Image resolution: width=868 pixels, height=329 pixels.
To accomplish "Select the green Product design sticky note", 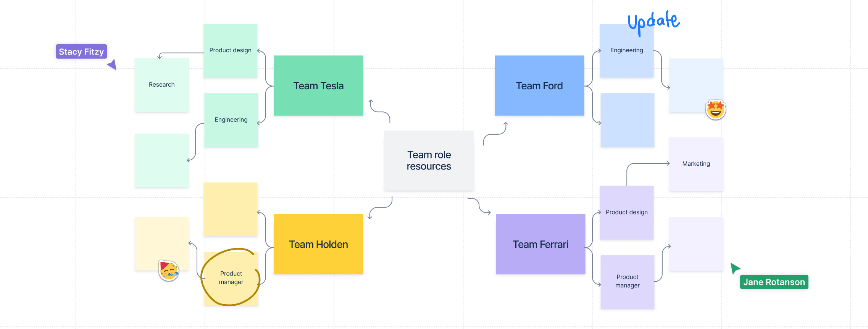I will (x=230, y=50).
